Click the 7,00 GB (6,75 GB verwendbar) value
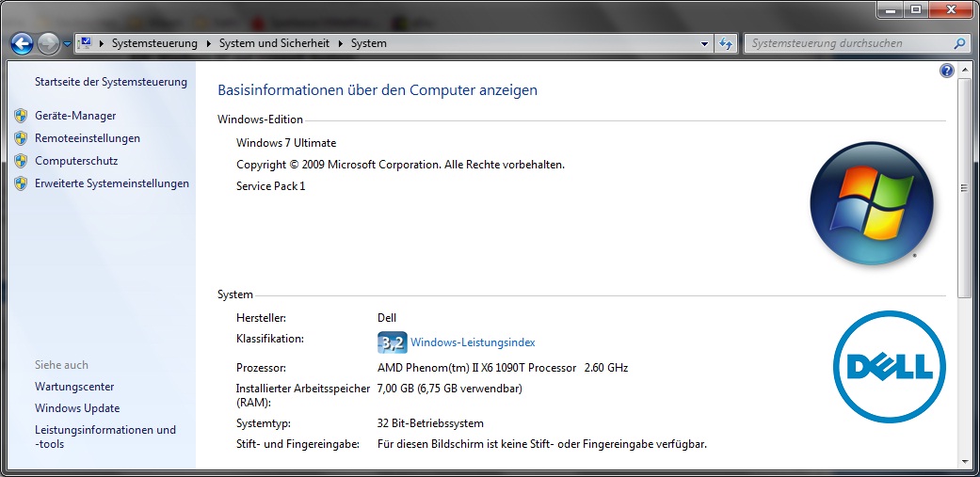Screen dimensions: 980x477 450,389
